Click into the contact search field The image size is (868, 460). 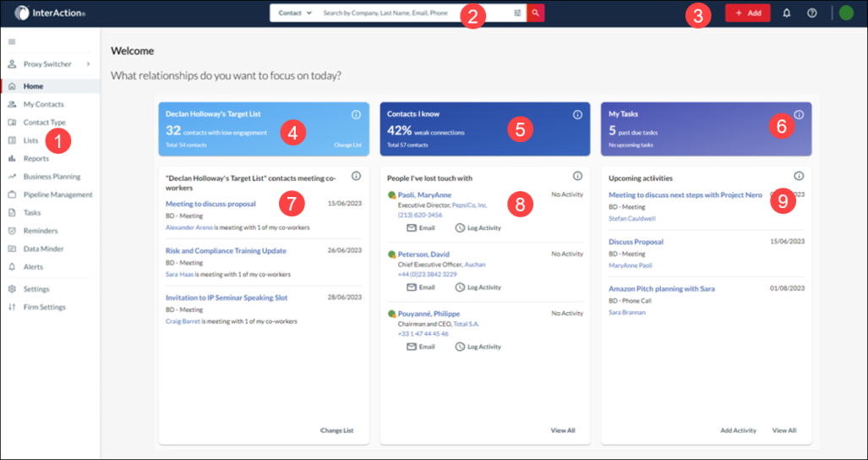point(414,14)
